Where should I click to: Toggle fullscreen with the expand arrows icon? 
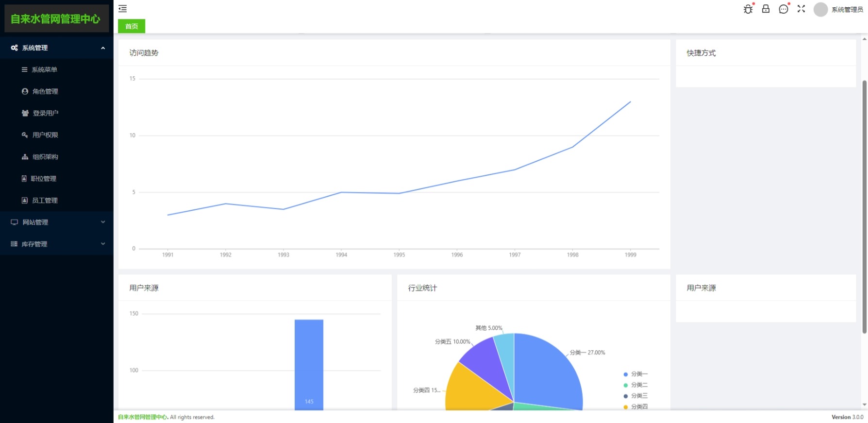pos(801,9)
